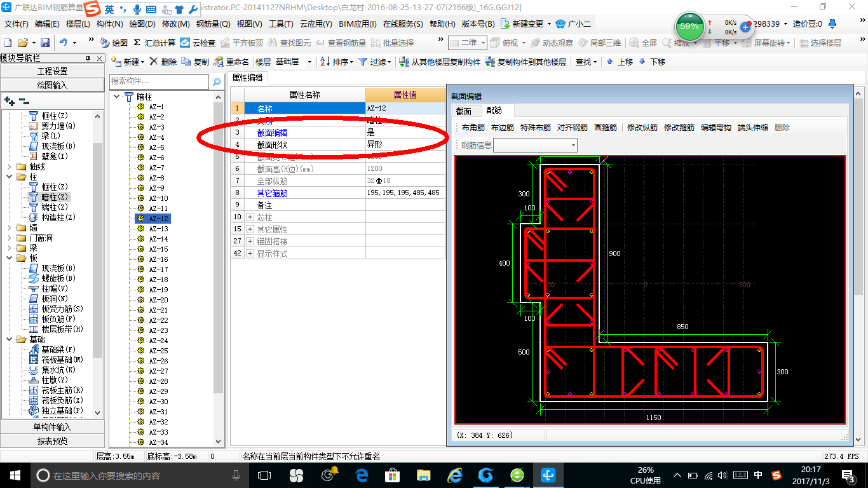Select 集水坑(K) in navigation tree
Image resolution: width=868 pixels, height=488 pixels.
(53, 370)
